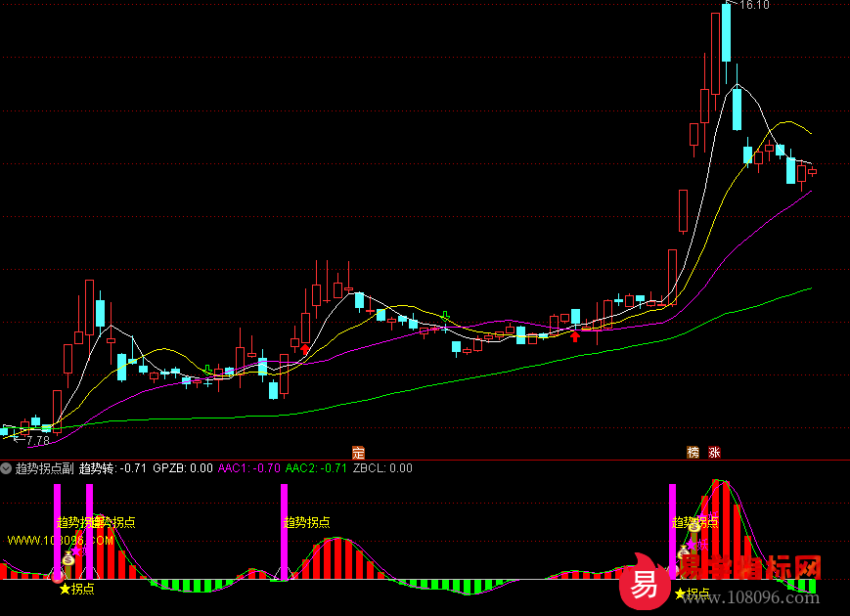Expand the 趋势拐点副 indicator dropdown arrow

[7, 468]
